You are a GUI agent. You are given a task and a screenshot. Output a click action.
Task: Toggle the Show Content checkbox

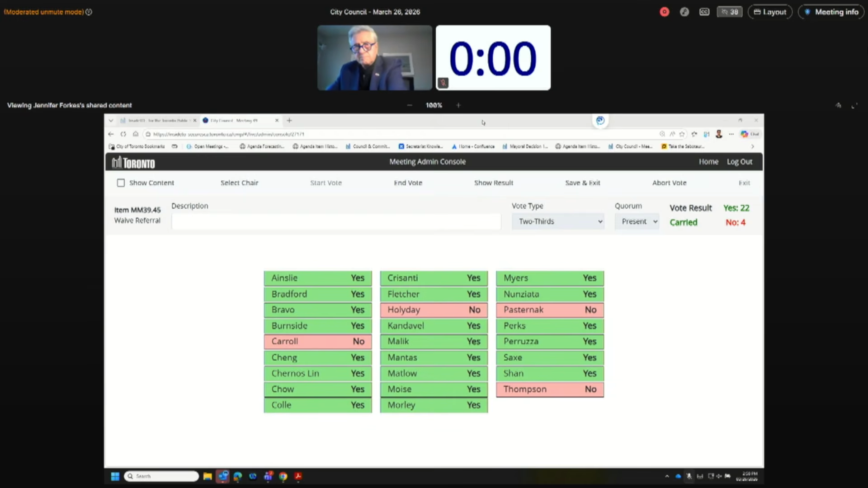pyautogui.click(x=121, y=183)
